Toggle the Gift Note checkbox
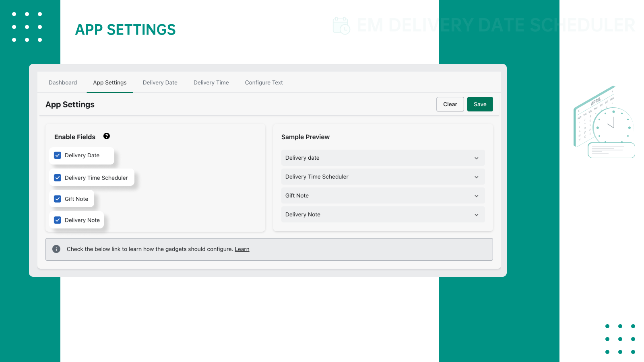Screen dimensions: 644x362 coord(58,199)
